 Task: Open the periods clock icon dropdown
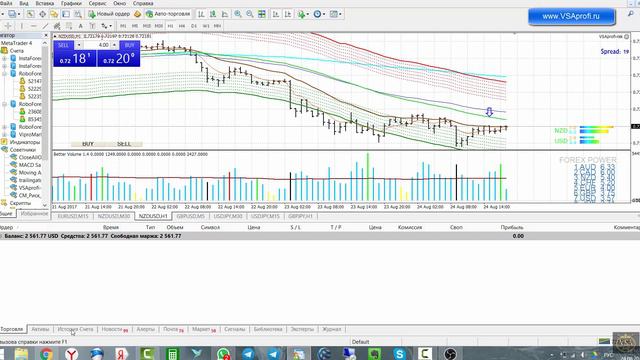tap(319, 14)
